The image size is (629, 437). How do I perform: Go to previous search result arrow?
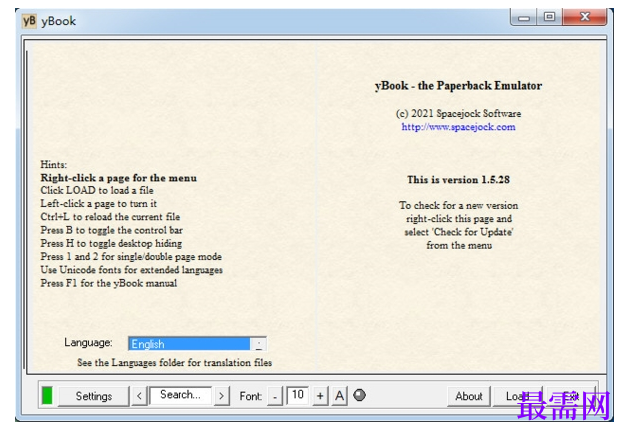coord(139,396)
